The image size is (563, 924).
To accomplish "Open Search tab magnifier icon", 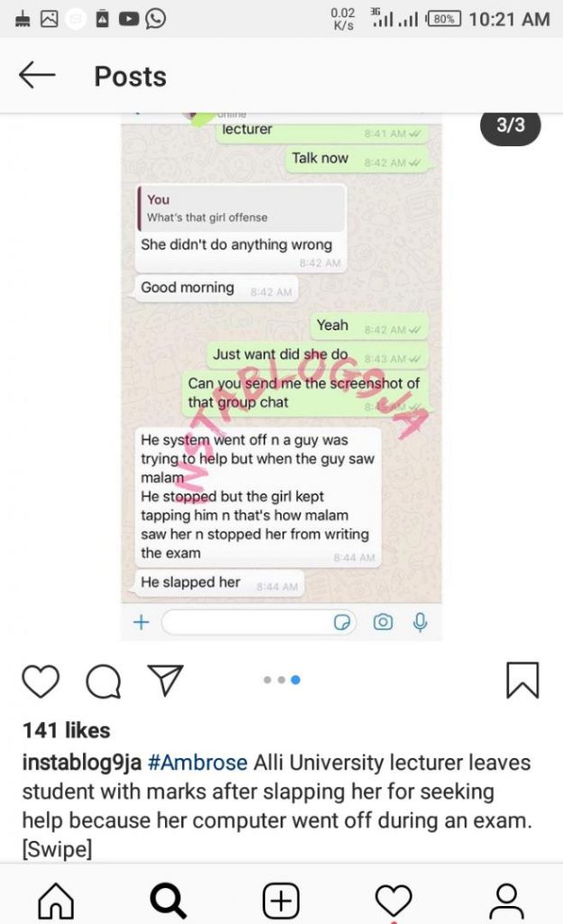I will pyautogui.click(x=169, y=901).
